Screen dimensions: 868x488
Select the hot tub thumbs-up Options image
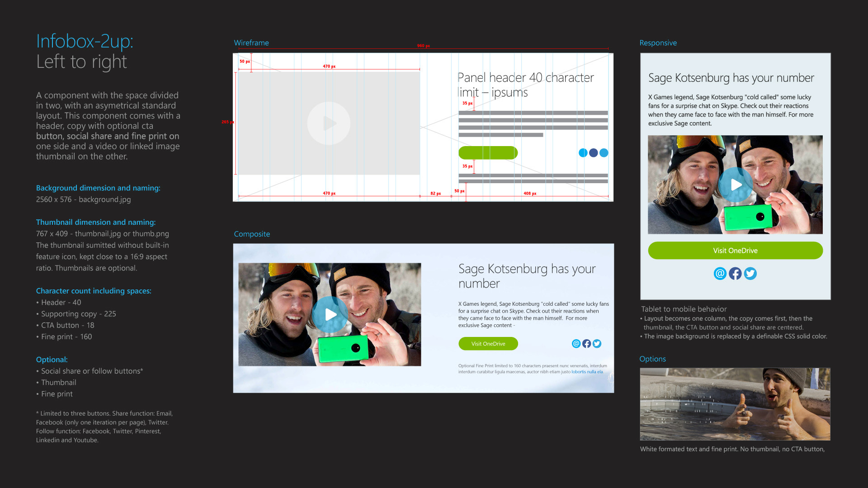coord(735,404)
